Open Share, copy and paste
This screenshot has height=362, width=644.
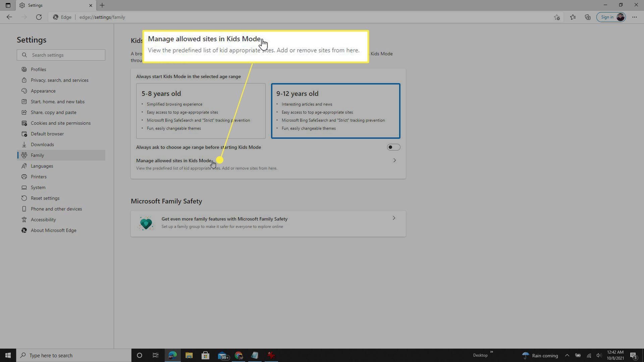(x=61, y=112)
